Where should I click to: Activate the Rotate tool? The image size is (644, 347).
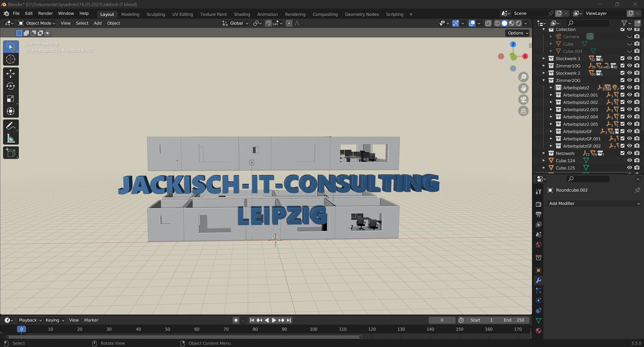click(11, 86)
